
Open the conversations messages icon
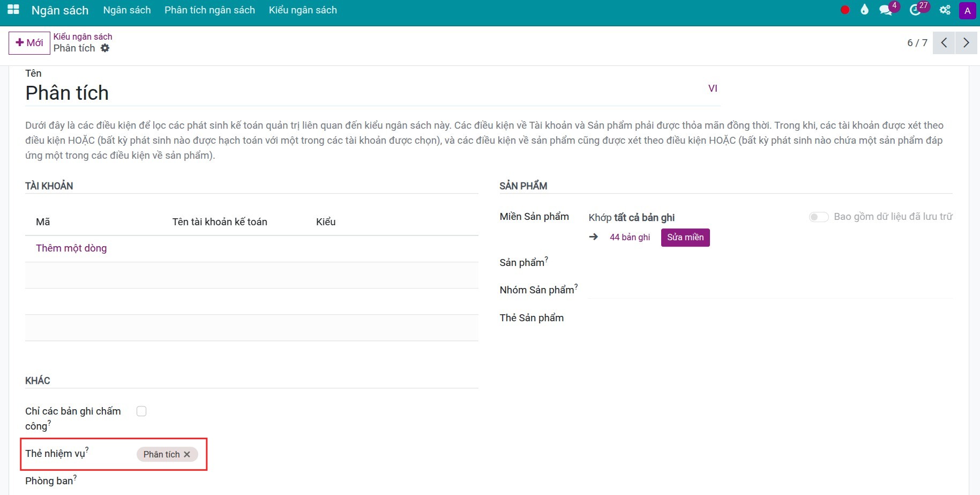(886, 10)
